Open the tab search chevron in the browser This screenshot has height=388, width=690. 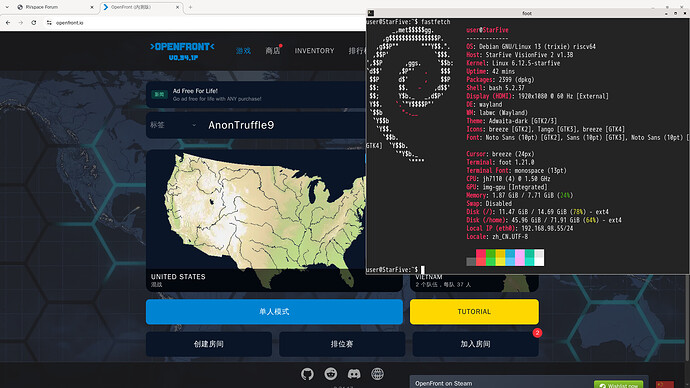tap(7, 7)
